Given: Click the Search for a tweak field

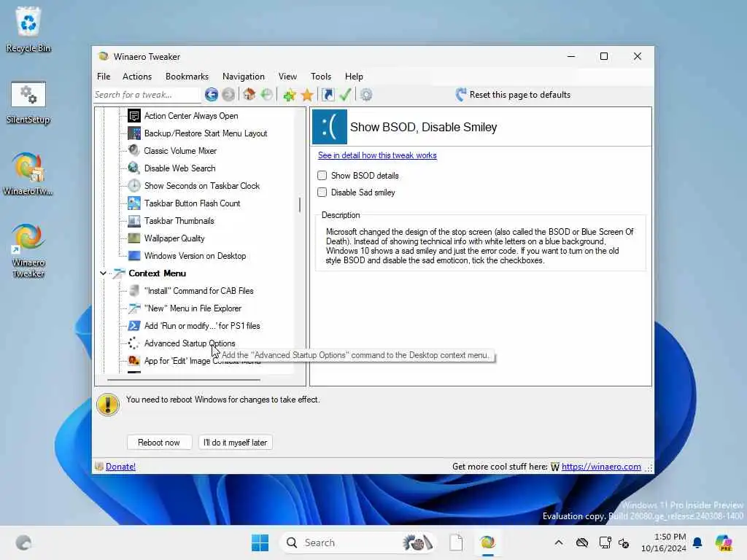Looking at the screenshot, I should [147, 95].
